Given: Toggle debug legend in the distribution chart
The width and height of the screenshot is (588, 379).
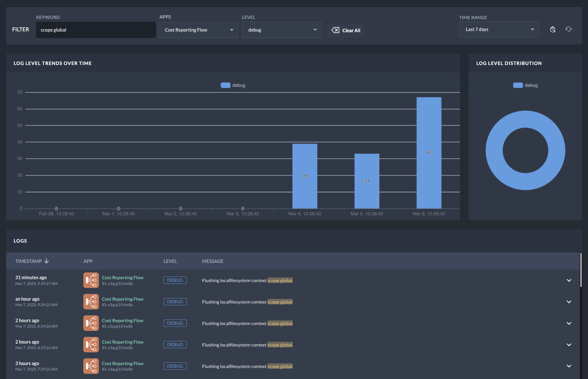Looking at the screenshot, I should click(525, 85).
